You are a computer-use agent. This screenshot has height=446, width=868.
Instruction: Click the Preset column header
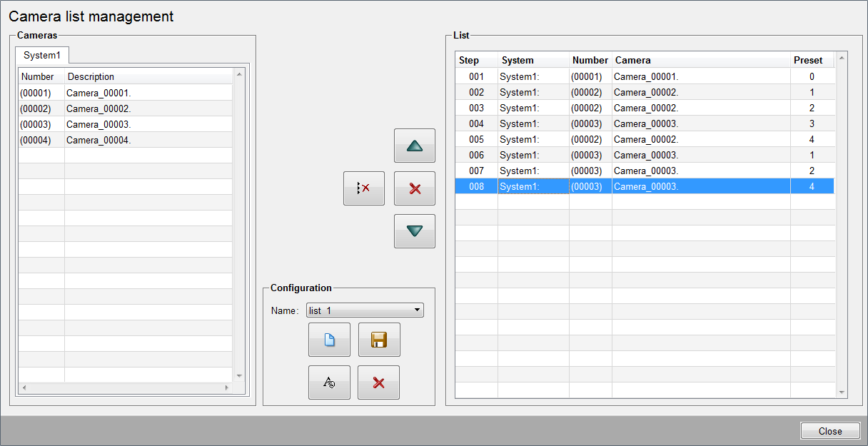point(807,61)
